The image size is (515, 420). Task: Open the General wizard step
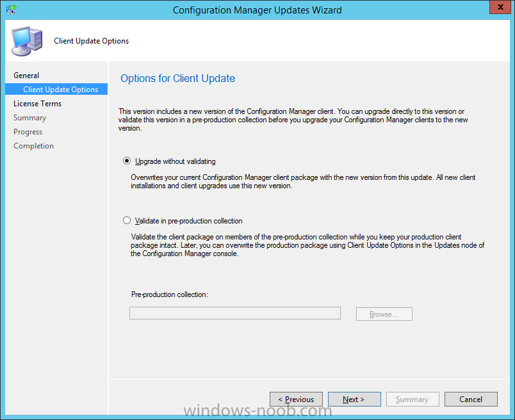point(26,76)
